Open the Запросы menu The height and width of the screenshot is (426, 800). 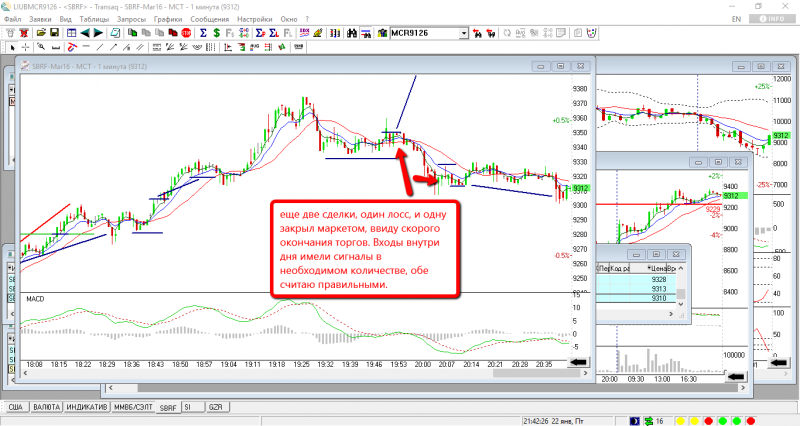[131, 19]
